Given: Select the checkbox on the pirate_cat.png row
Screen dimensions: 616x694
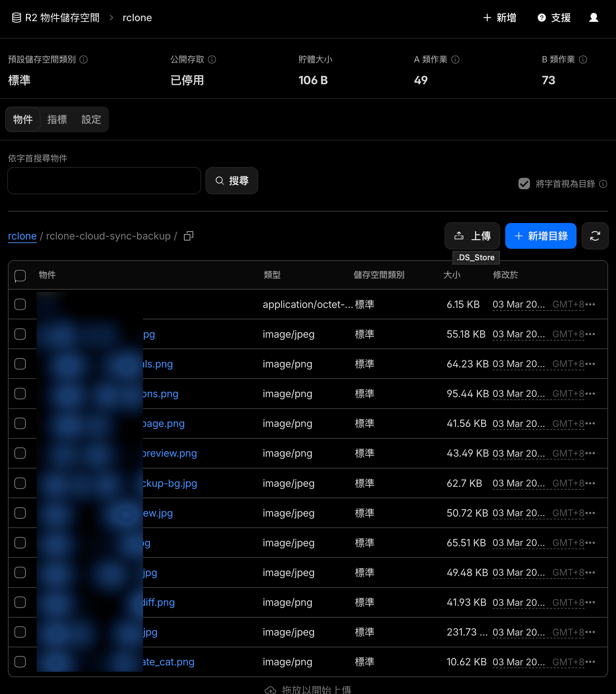Looking at the screenshot, I should [20, 662].
